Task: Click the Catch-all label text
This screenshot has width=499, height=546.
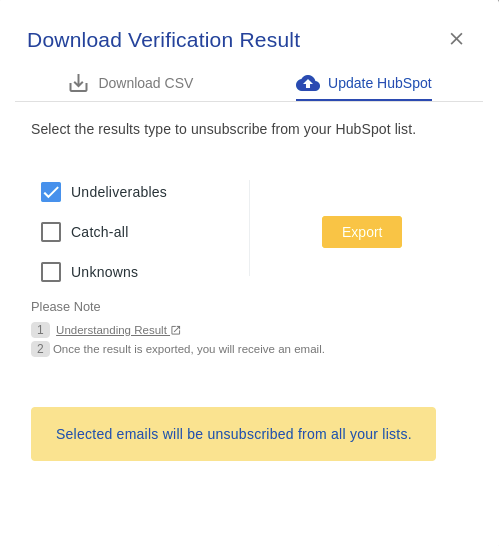Action: pyautogui.click(x=100, y=232)
